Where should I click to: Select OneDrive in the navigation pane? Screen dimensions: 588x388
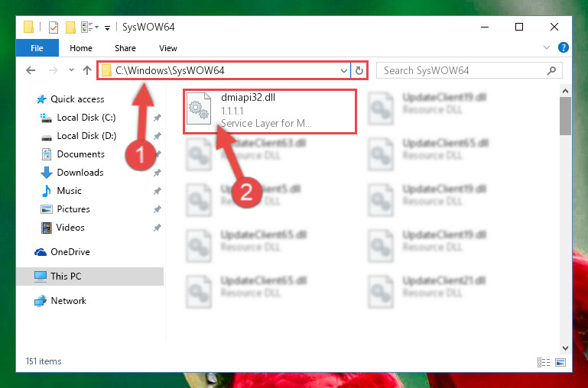pyautogui.click(x=62, y=252)
